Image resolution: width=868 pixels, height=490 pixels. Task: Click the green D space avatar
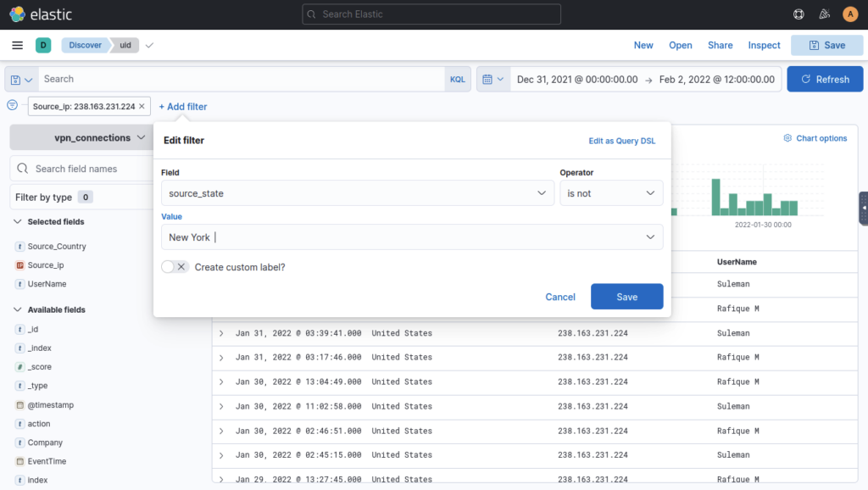tap(43, 46)
